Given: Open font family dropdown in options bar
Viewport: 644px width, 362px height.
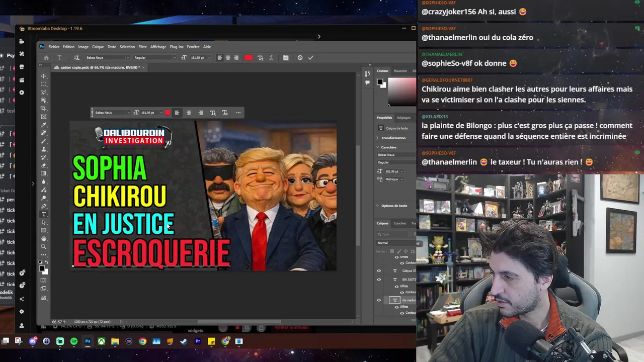Looking at the screenshot, I should point(127,58).
